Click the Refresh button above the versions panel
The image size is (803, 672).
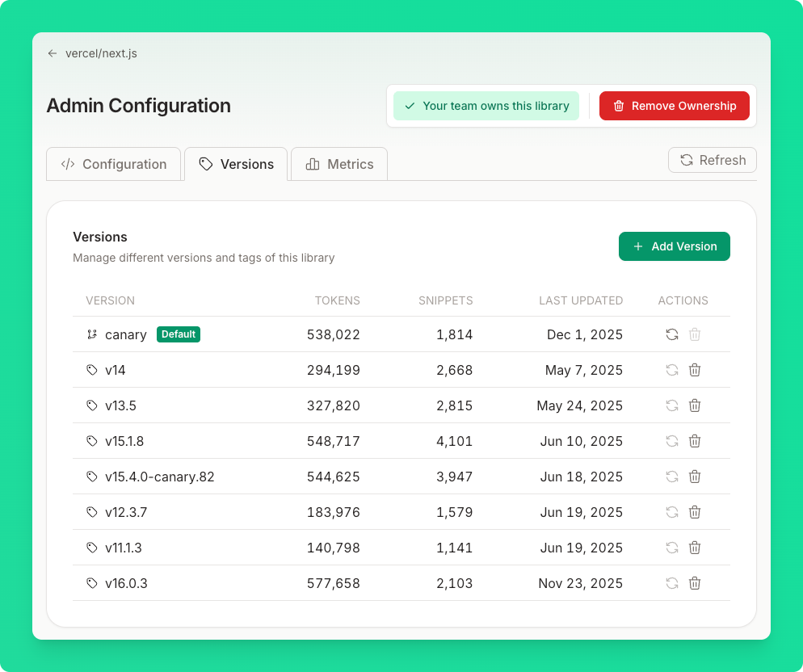[x=712, y=160]
